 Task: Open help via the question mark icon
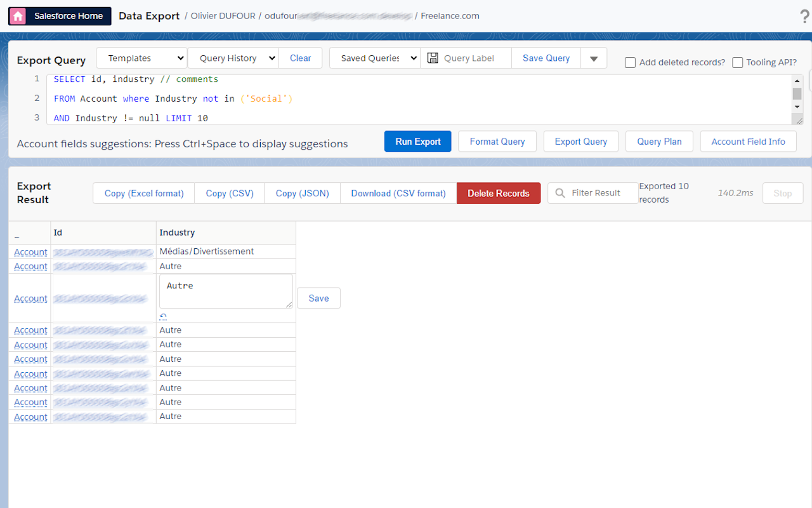click(804, 15)
